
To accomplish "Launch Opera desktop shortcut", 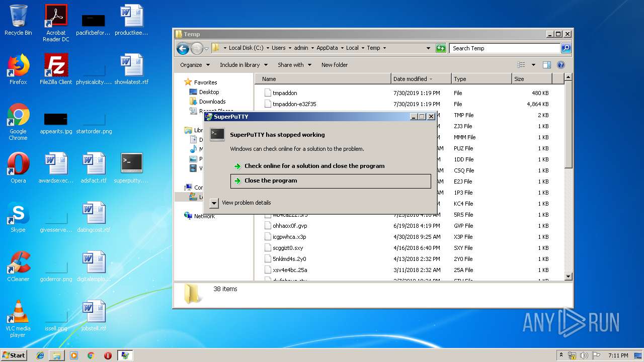I will click(18, 167).
